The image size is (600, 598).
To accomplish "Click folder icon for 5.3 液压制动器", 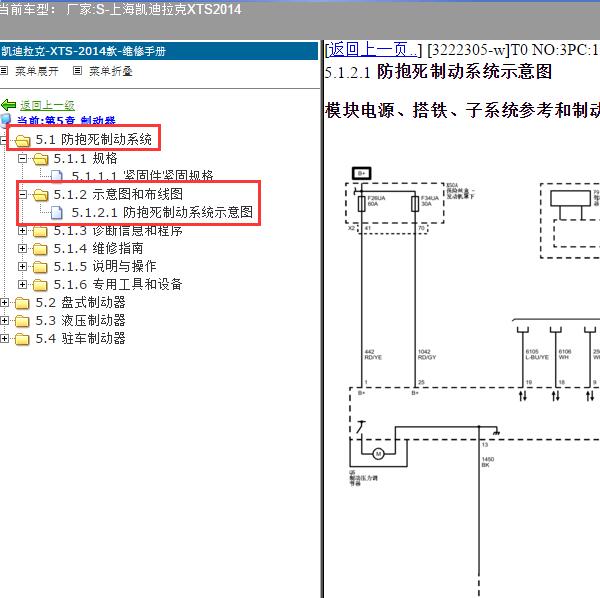I will click(x=23, y=321).
